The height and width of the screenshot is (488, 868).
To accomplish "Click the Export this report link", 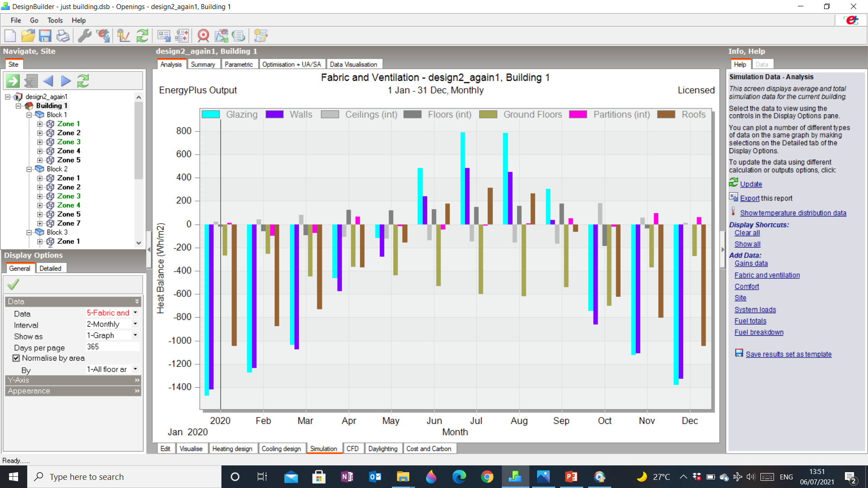I will (766, 198).
